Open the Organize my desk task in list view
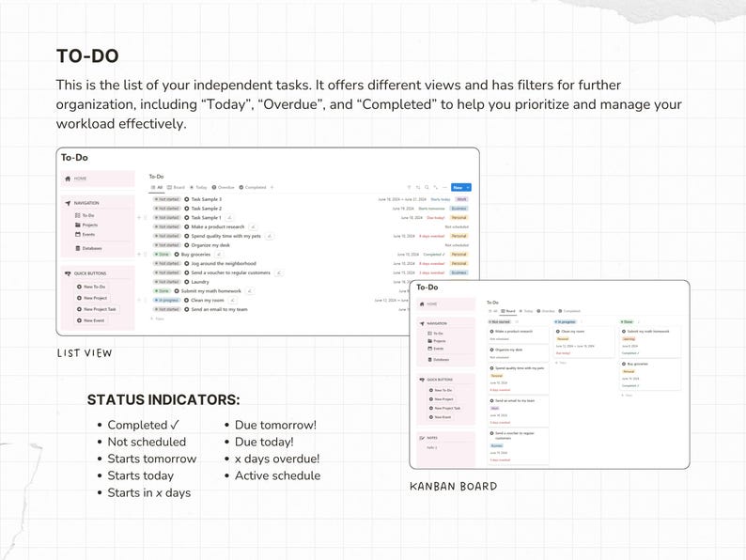Image resolution: width=746 pixels, height=560 pixels. (210, 245)
